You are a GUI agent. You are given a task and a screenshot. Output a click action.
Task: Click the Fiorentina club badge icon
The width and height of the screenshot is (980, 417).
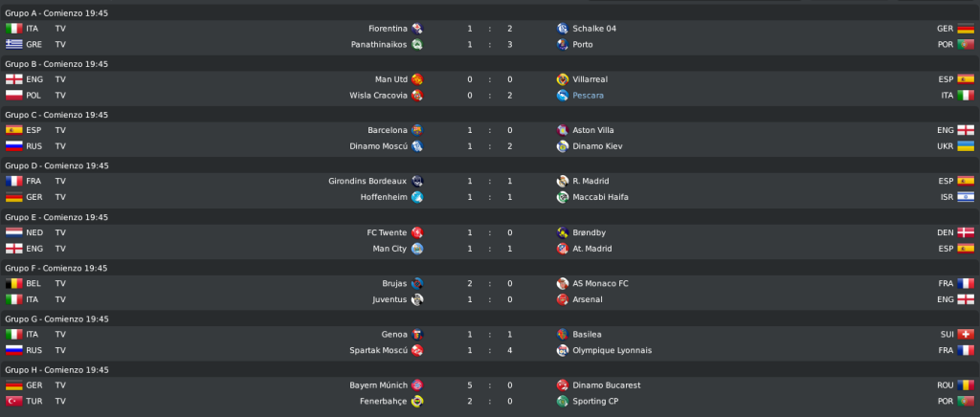click(417, 28)
